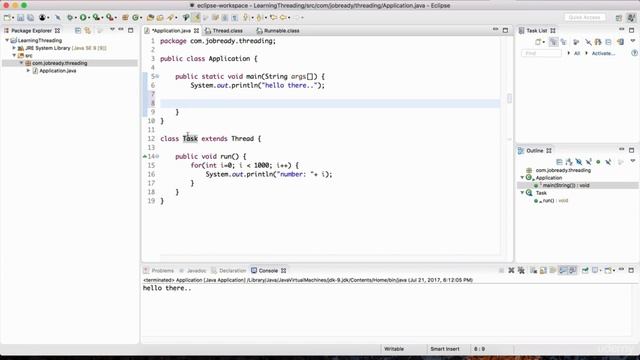Click Pin Console icon
The height and width of the screenshot is (360, 640).
(x=585, y=270)
